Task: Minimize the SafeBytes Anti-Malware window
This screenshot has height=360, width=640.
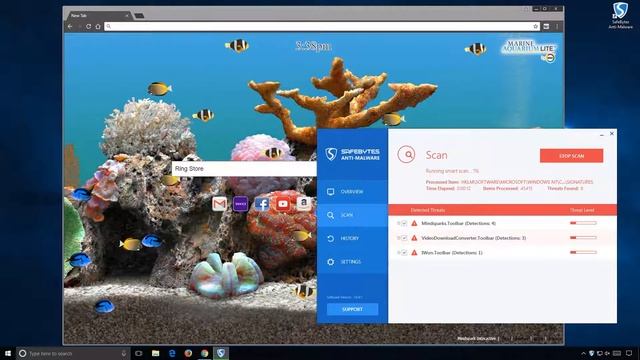Action: 602,134
